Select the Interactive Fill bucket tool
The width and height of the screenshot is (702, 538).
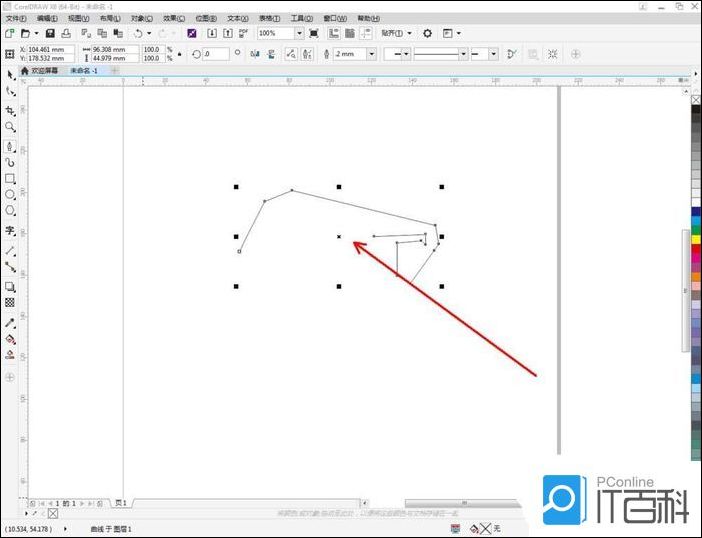click(10, 339)
